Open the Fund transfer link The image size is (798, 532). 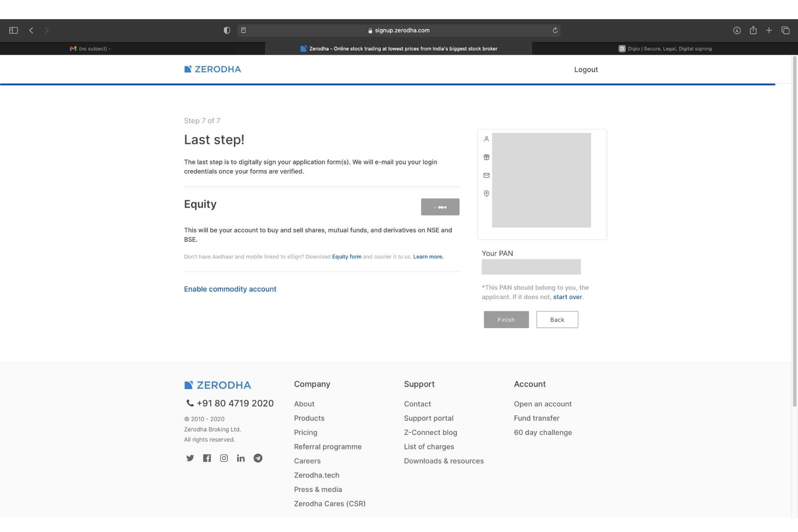(537, 418)
